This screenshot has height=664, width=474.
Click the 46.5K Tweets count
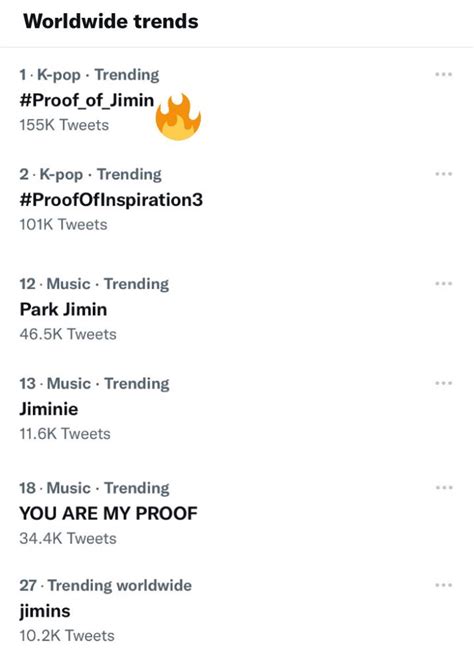[68, 335]
